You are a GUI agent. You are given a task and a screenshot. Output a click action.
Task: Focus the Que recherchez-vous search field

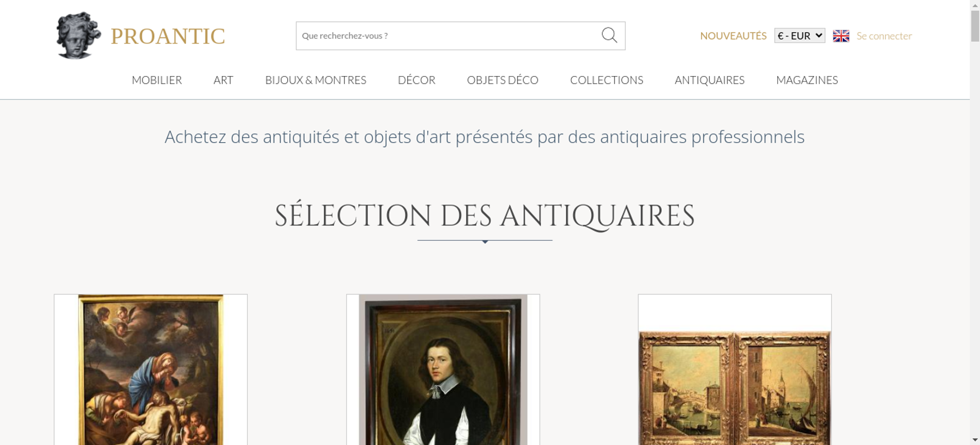click(x=448, y=36)
